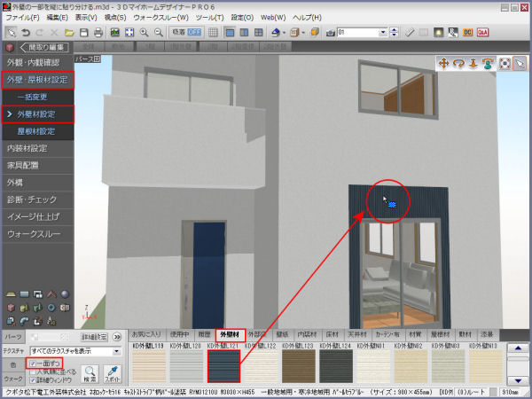The width and height of the screenshot is (532, 399).
Task: Open texture 検索 search tool
Action: pos(88,372)
